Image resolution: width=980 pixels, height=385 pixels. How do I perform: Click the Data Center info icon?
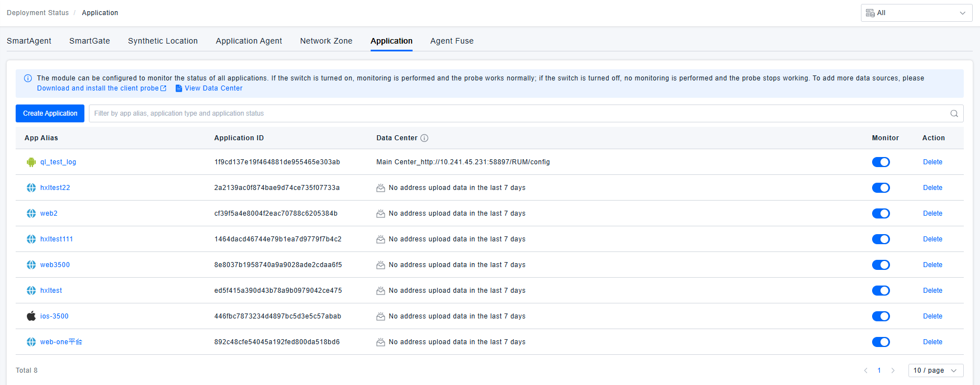[x=424, y=138]
